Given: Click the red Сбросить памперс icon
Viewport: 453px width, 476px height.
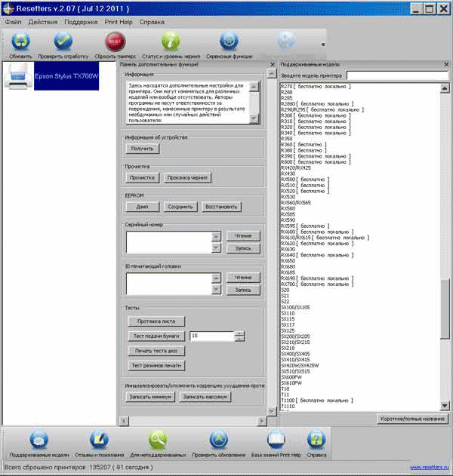Looking at the screenshot, I should [115, 42].
